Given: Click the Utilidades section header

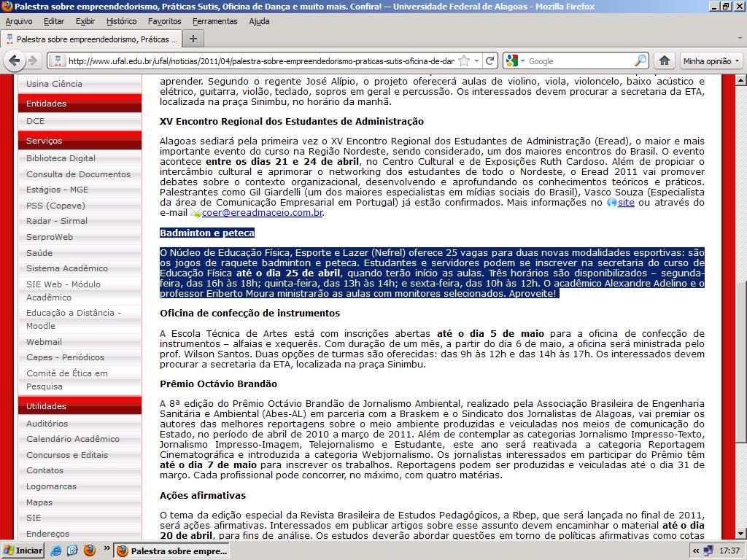Looking at the screenshot, I should click(x=80, y=406).
